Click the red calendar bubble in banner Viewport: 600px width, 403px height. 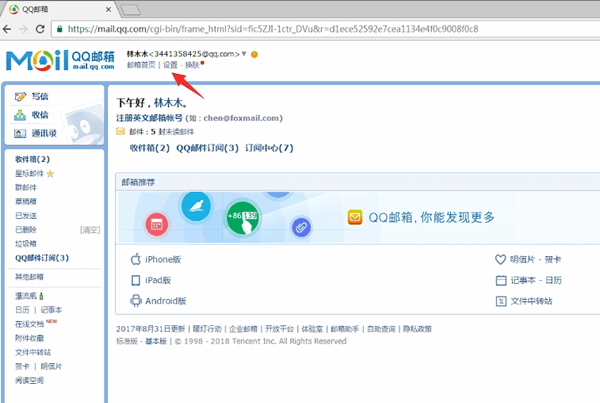(157, 224)
